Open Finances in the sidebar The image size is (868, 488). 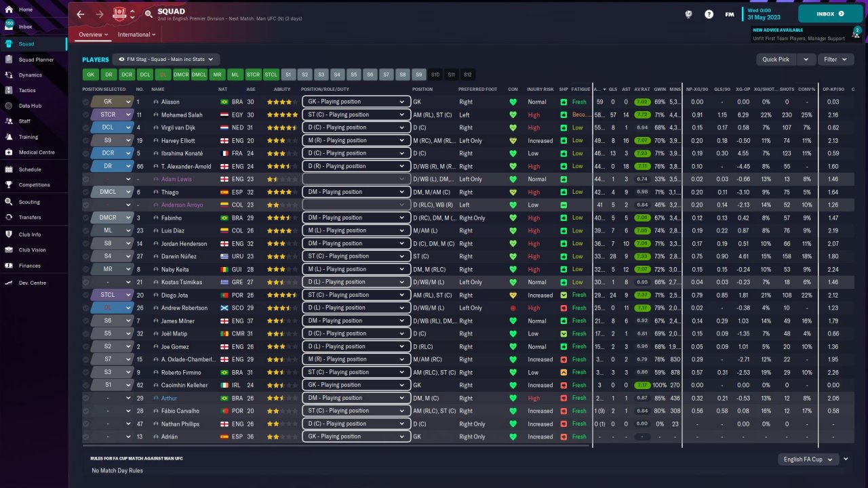(30, 266)
